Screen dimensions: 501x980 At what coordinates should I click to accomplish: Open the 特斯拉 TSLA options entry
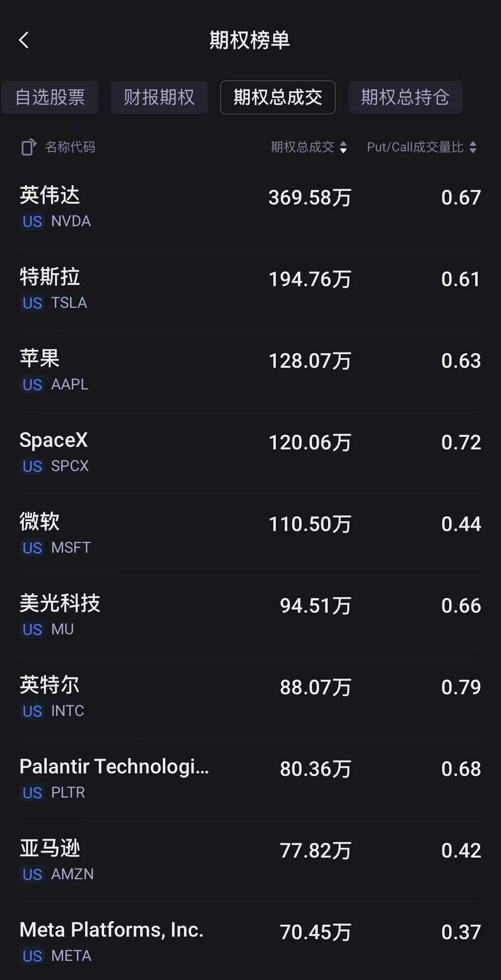250,290
